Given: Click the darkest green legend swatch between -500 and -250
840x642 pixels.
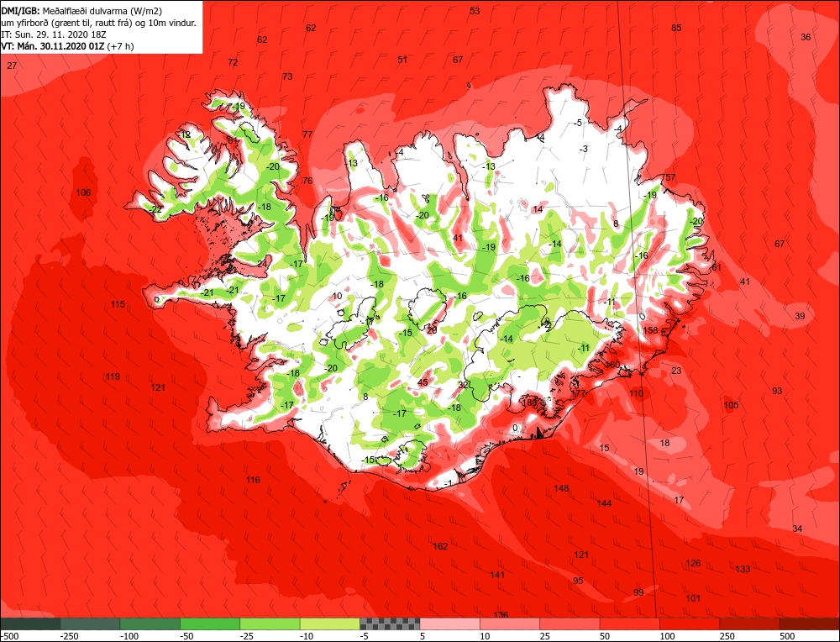Looking at the screenshot, I should [x=30, y=624].
